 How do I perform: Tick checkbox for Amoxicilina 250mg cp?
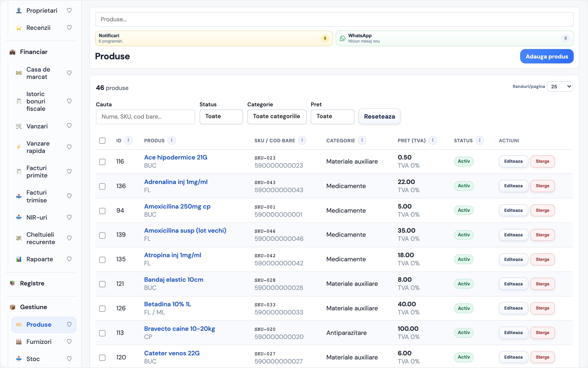coord(102,211)
